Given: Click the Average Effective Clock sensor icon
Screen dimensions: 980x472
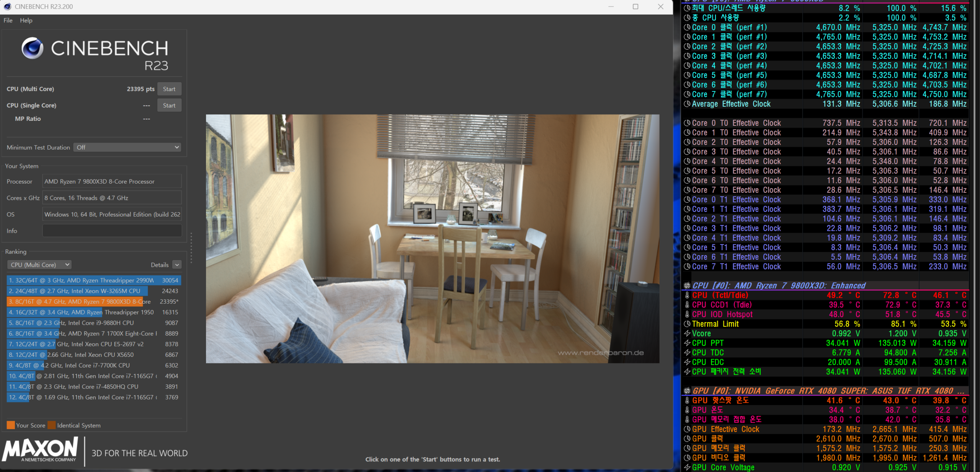Looking at the screenshot, I should [687, 104].
